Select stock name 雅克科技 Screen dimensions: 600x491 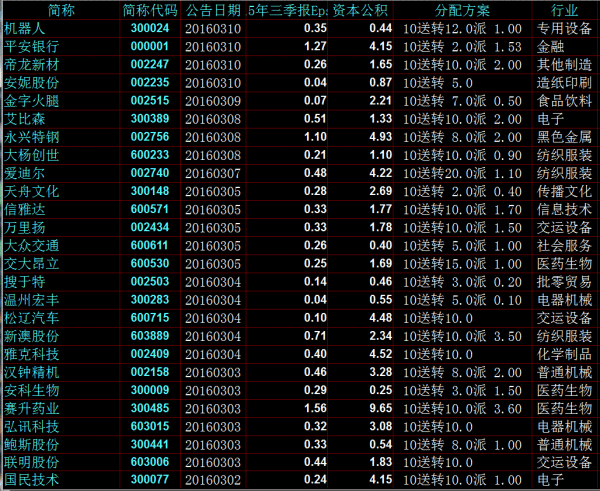tap(31, 354)
